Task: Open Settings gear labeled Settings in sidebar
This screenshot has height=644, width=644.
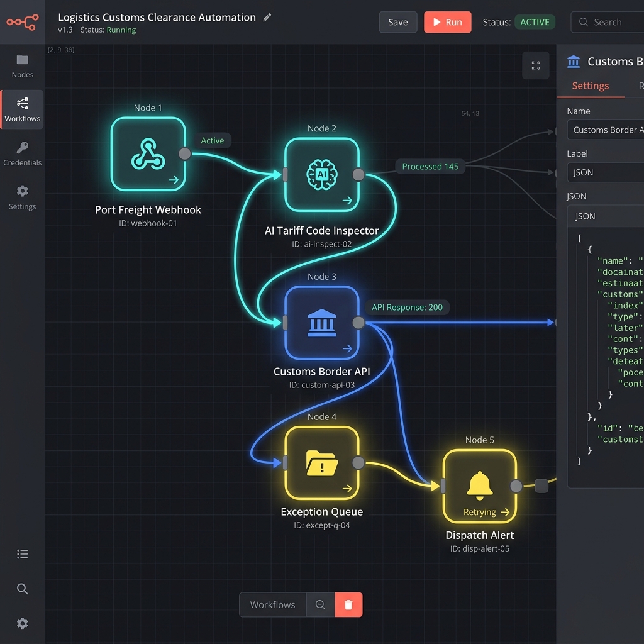Action: tap(23, 197)
